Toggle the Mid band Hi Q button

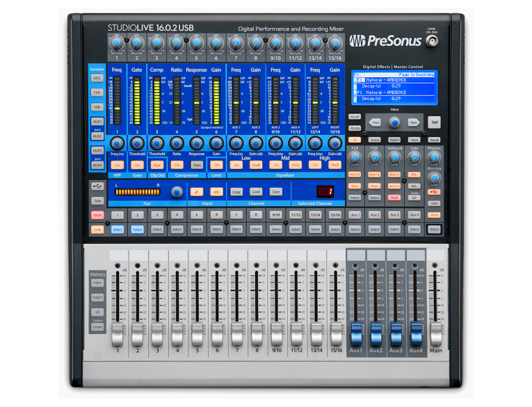coord(296,166)
